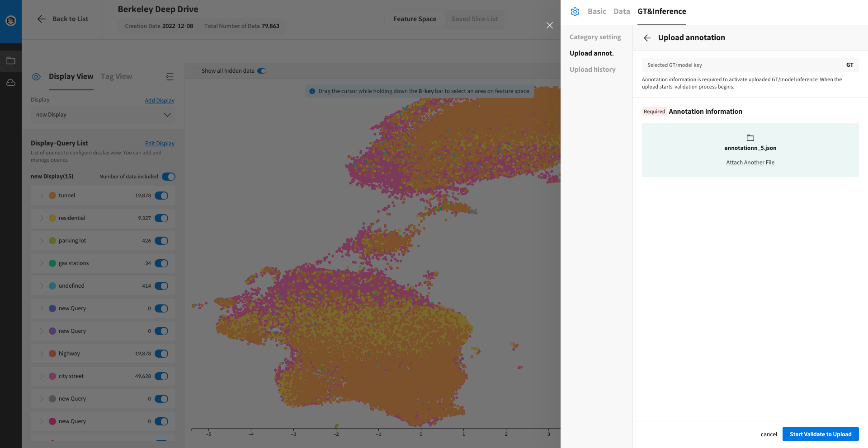Click the gas stations green color dot

[x=52, y=263]
